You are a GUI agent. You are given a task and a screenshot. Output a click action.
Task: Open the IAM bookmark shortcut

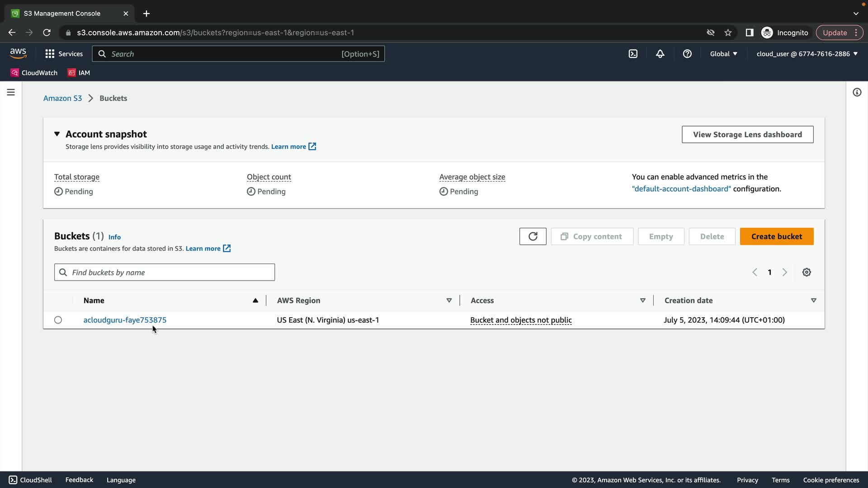click(79, 73)
